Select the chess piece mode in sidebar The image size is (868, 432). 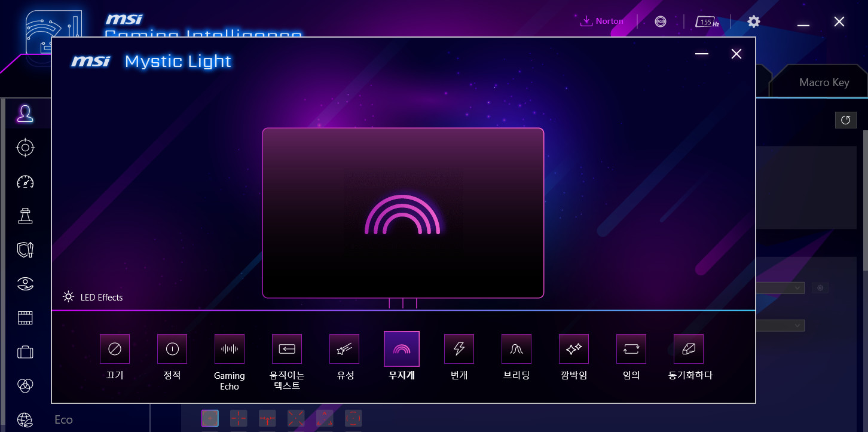click(25, 216)
